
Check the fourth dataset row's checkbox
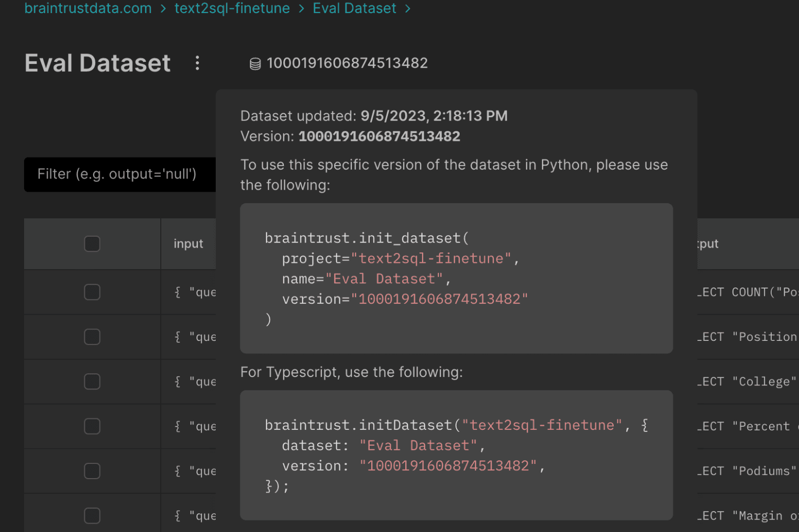click(92, 426)
